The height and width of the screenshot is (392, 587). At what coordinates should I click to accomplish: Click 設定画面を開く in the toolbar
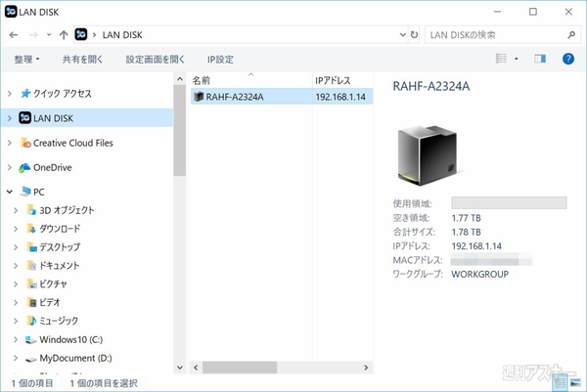155,59
